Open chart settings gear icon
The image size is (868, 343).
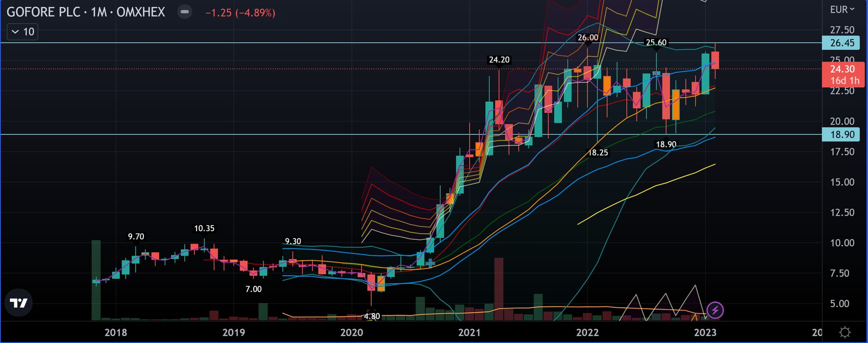pos(844,333)
